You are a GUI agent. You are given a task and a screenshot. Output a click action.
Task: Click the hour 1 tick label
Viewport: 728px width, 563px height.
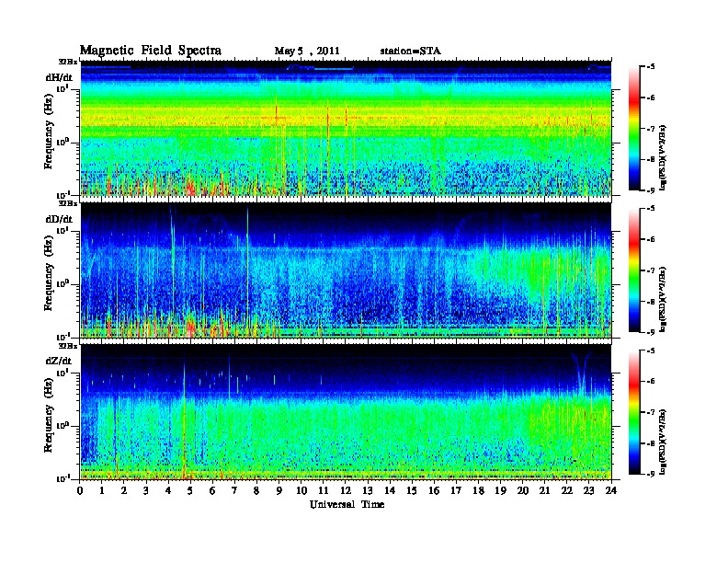[102, 491]
